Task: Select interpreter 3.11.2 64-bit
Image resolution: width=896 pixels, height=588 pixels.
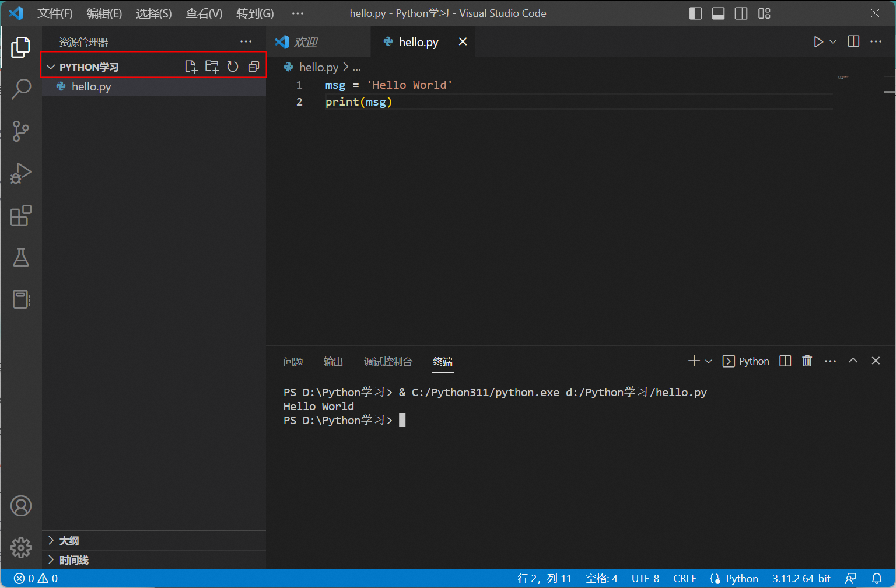Action: coord(801,578)
